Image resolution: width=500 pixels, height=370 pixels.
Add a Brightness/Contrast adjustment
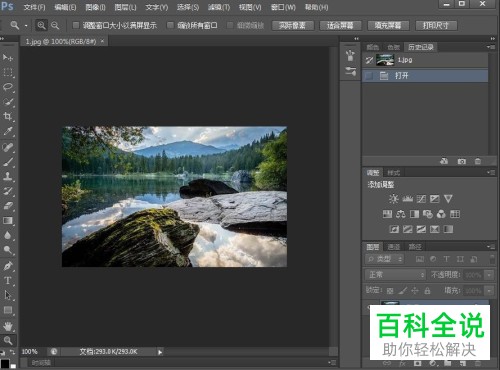[x=393, y=199]
